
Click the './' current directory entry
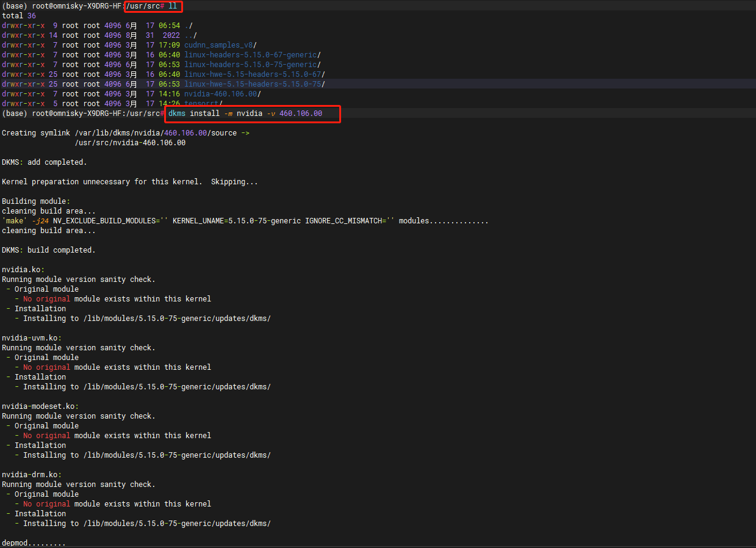pos(189,26)
